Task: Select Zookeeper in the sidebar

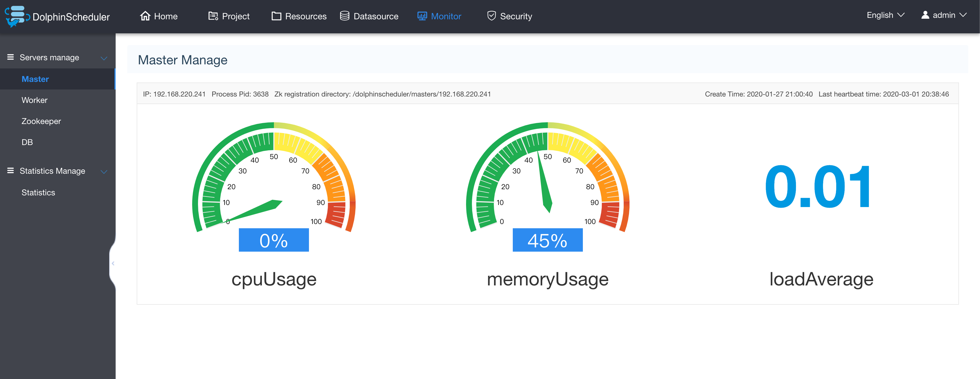Action: [41, 121]
